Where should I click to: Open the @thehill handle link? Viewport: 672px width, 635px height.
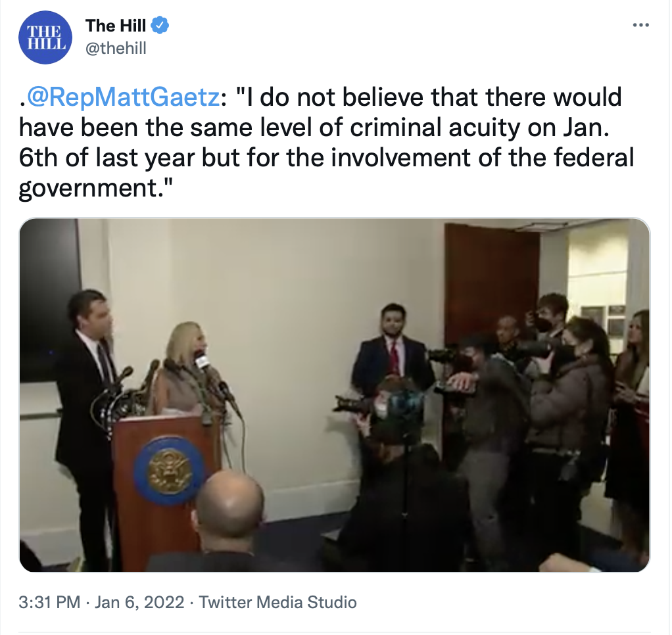(116, 48)
